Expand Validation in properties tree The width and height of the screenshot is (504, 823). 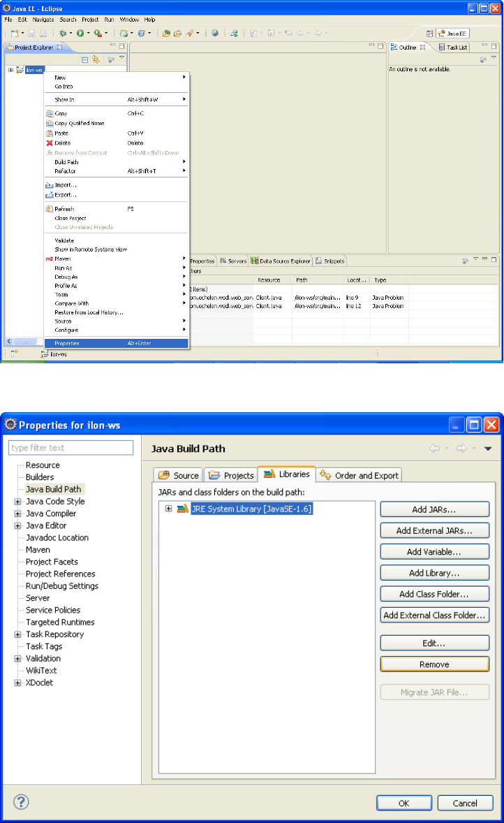tap(18, 658)
